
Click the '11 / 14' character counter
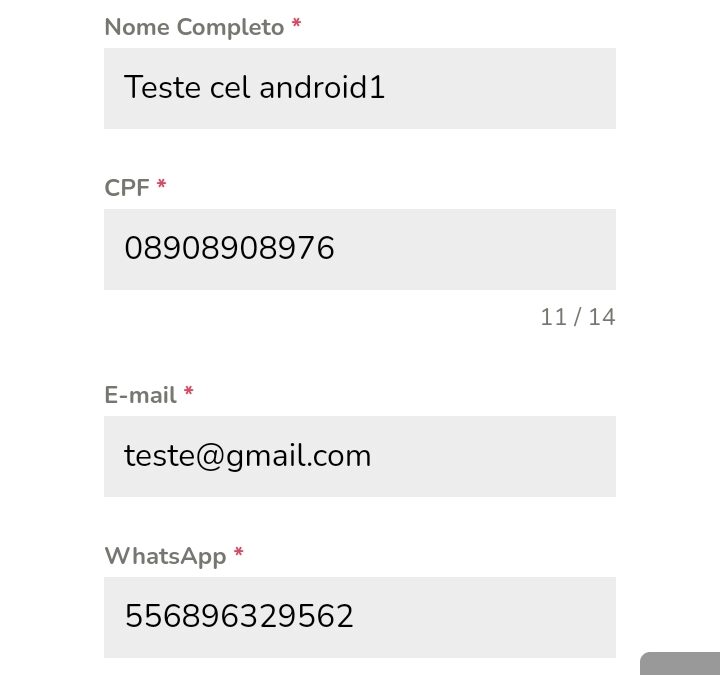coord(578,317)
